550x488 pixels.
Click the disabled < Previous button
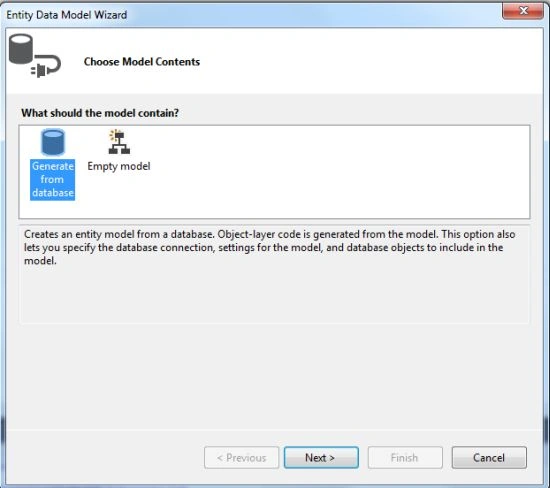241,457
